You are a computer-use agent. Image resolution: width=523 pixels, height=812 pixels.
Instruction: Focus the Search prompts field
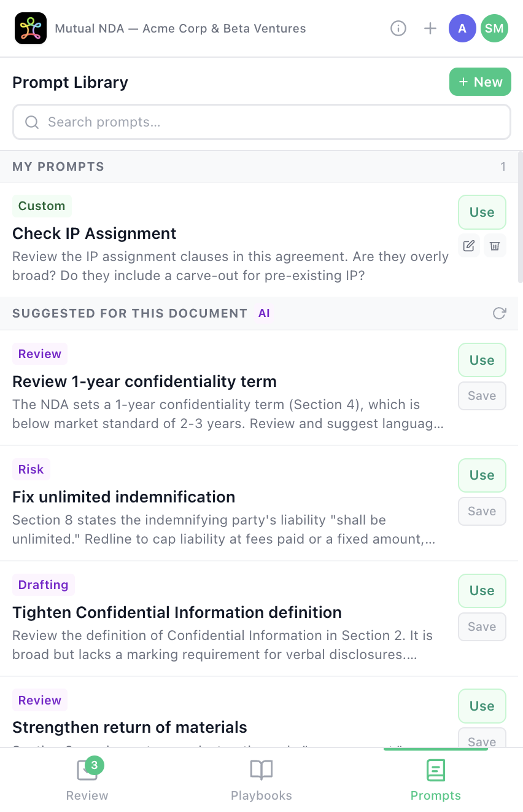tap(261, 122)
